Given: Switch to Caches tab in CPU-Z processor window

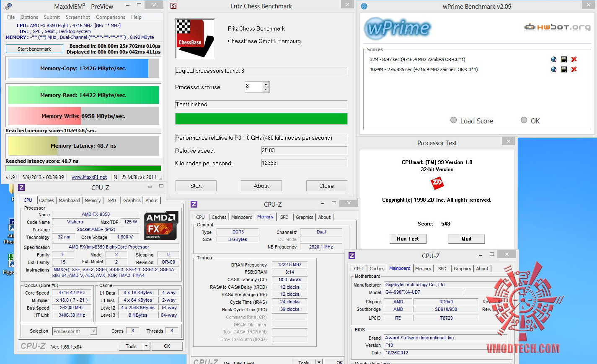Looking at the screenshot, I should [x=47, y=200].
